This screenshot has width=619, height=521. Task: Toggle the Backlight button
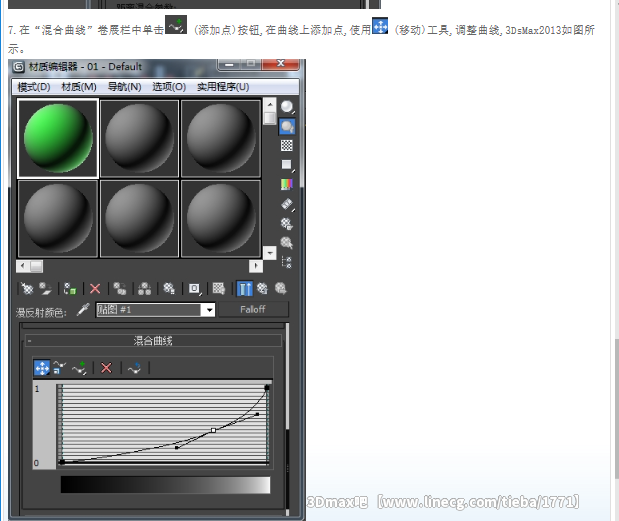(x=287, y=127)
